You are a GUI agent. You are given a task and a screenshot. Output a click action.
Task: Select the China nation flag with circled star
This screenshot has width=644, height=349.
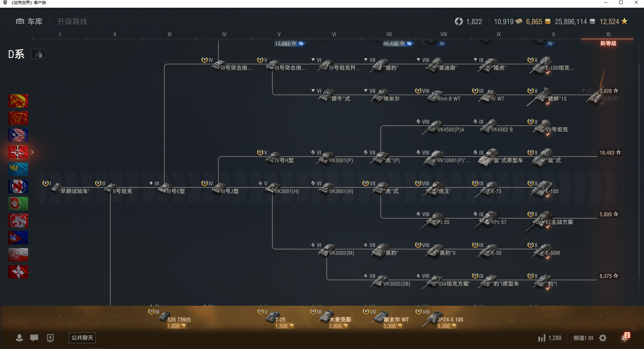point(18,118)
